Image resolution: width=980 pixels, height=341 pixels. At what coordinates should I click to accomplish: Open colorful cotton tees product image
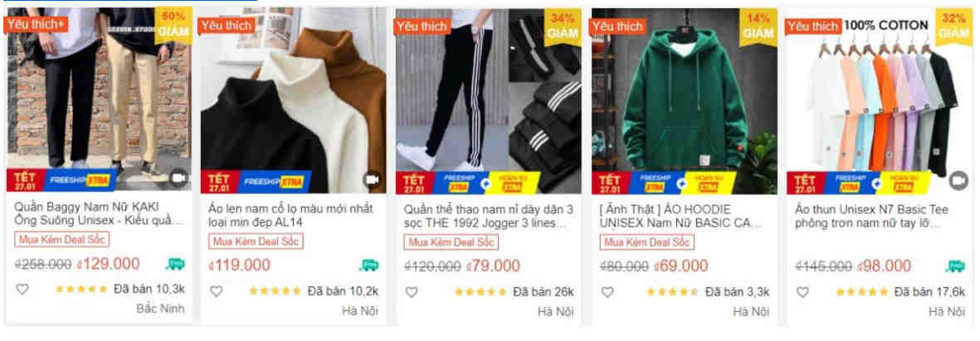pyautogui.click(x=878, y=100)
